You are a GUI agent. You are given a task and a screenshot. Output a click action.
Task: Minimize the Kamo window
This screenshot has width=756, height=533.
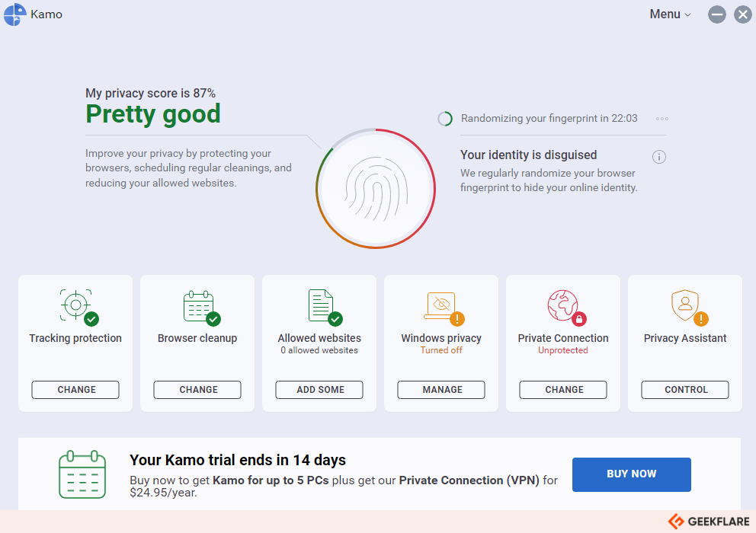[717, 14]
